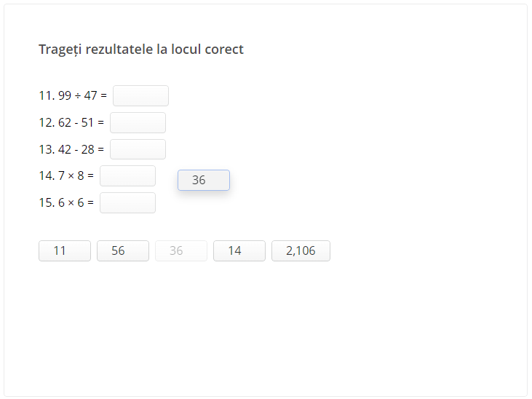Click the answer slot for 6 × 6

tap(127, 202)
